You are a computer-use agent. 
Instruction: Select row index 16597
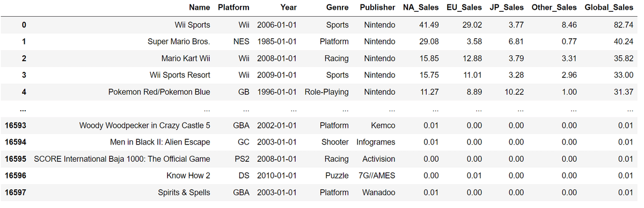[16, 192]
